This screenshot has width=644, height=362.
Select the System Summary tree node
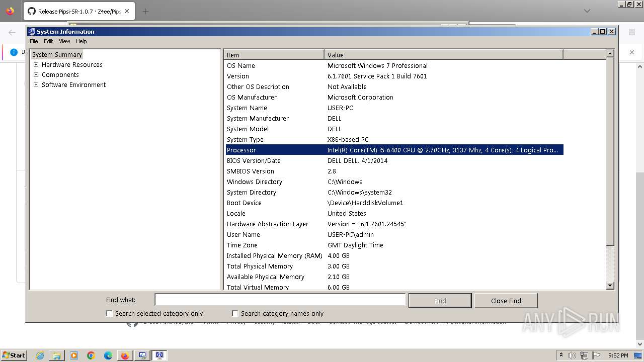(x=57, y=55)
